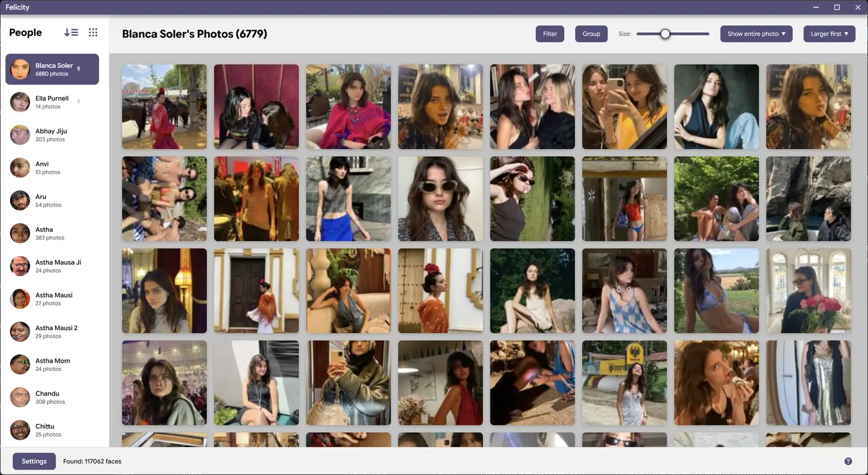Click the Blanca Soler's Photos (6779) heading
868x475 pixels.
pos(195,34)
